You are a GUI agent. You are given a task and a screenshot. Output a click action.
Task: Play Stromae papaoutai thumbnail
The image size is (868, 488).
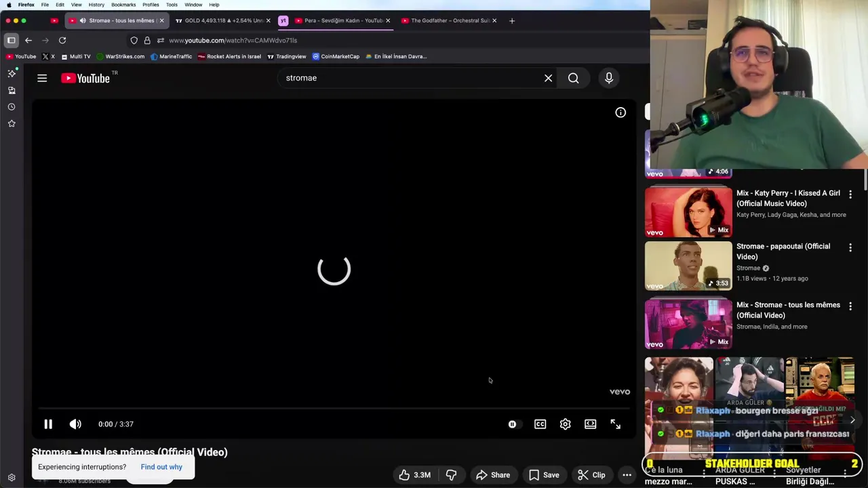coord(688,266)
